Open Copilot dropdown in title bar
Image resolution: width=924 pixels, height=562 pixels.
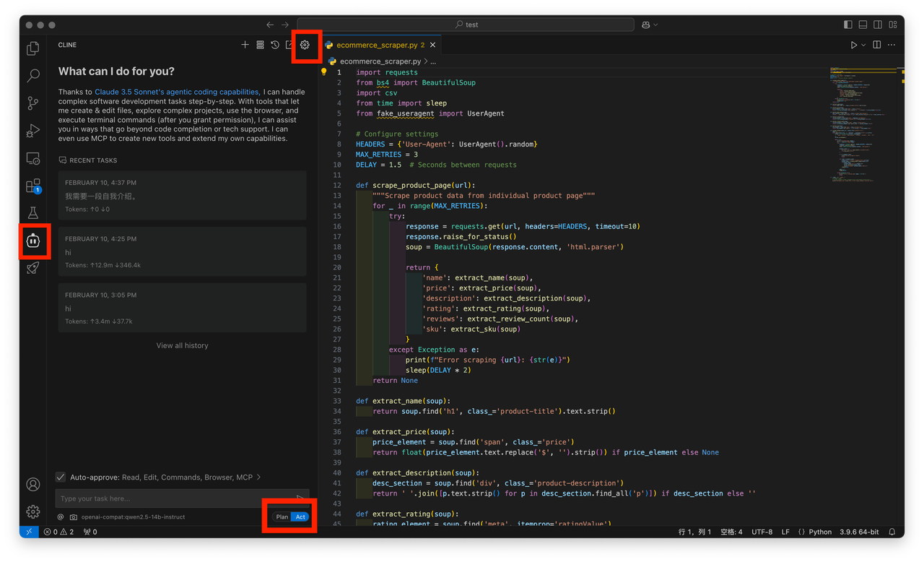[650, 25]
